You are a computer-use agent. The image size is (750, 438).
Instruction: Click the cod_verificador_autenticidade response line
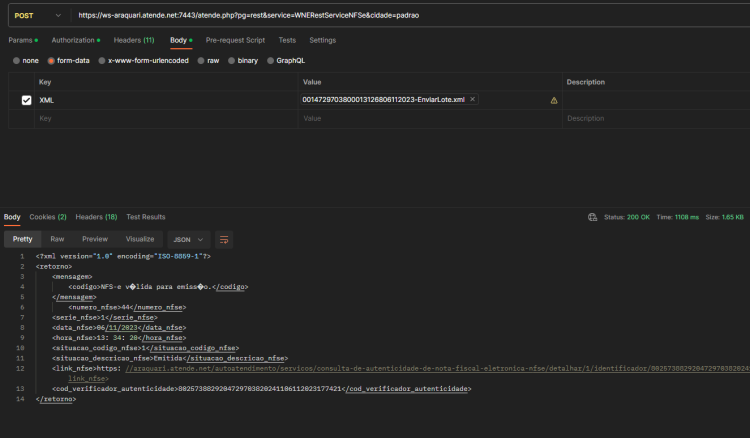click(262, 389)
